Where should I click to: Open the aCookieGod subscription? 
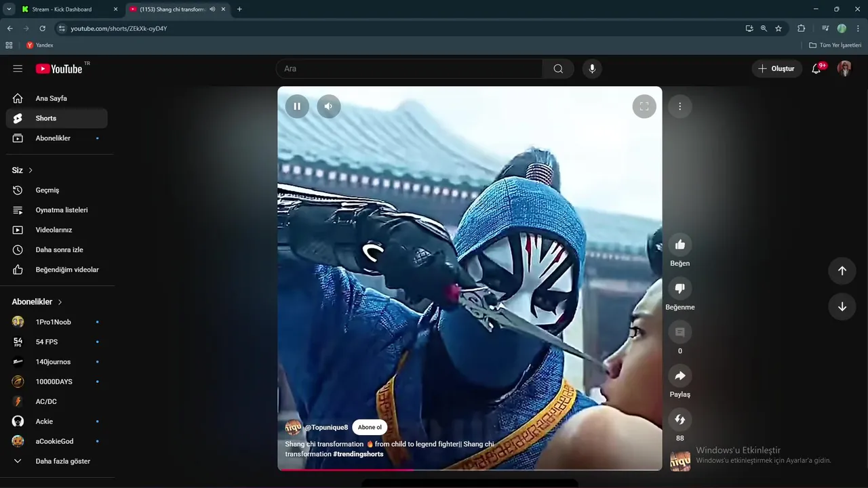point(57,441)
